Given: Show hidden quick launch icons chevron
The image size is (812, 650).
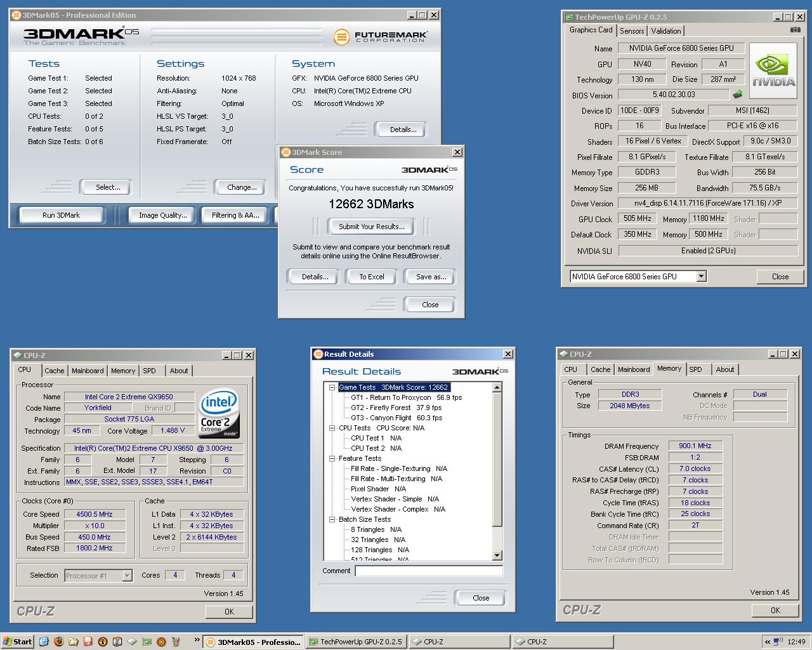Looking at the screenshot, I should click(x=197, y=640).
